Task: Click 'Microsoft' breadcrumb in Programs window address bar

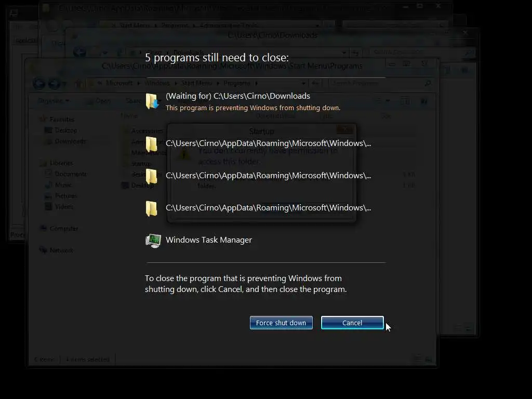Action: tap(119, 83)
